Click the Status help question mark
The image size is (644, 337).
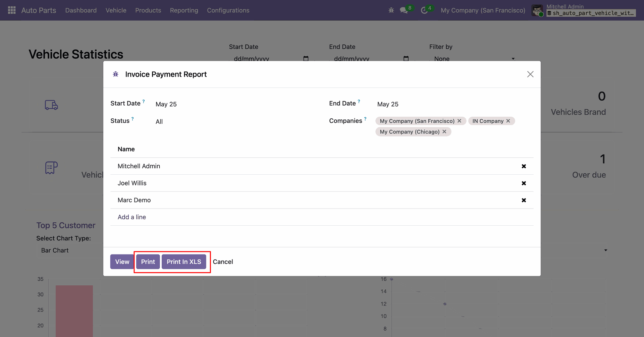132,119
